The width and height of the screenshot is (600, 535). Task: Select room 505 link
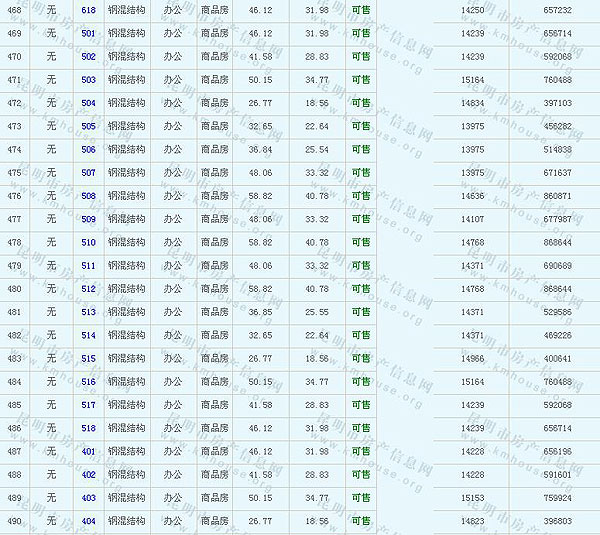[89, 126]
